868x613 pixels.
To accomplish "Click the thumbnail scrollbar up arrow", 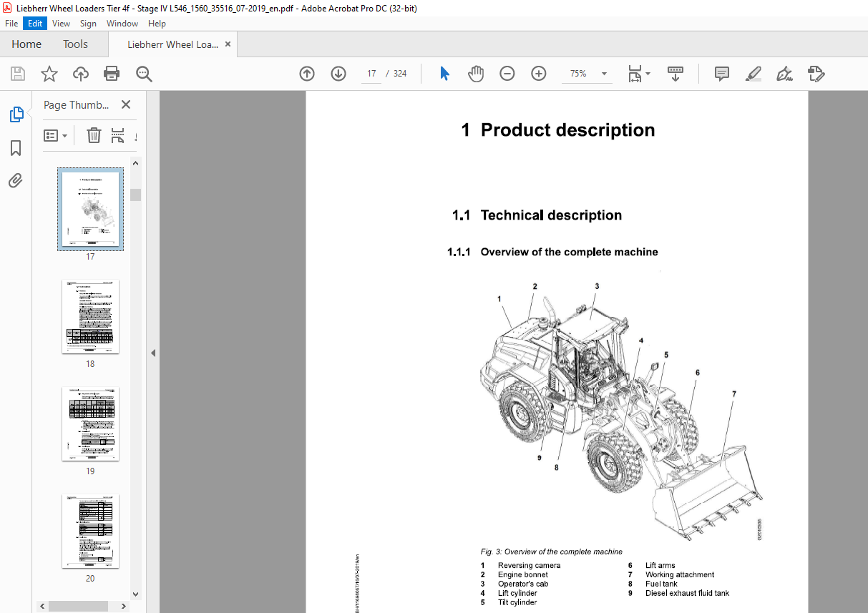I will coord(135,163).
